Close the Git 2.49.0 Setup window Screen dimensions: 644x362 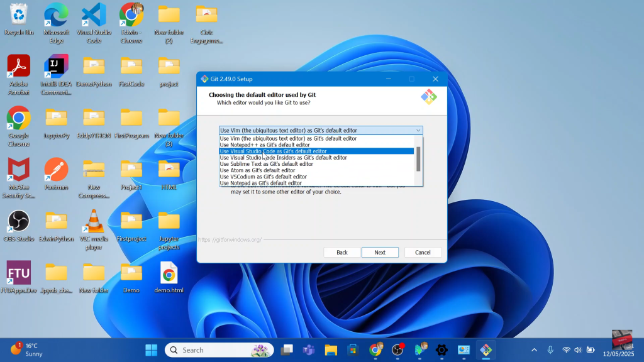pos(435,79)
